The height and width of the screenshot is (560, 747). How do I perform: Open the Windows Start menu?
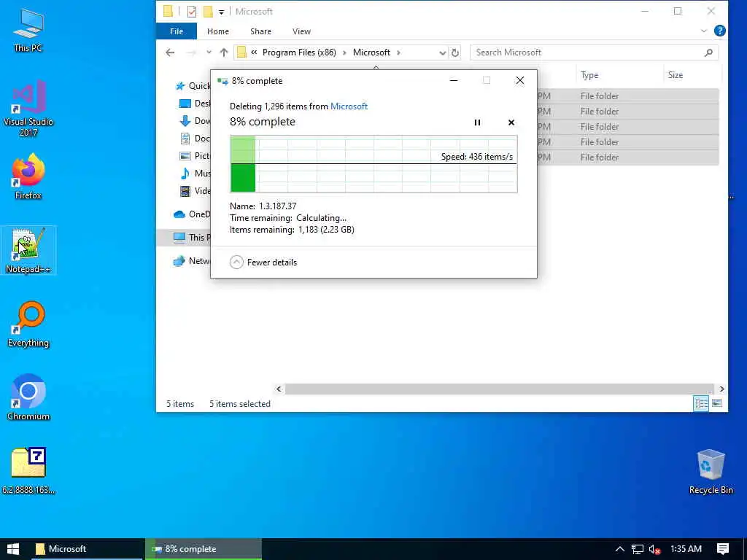13,549
